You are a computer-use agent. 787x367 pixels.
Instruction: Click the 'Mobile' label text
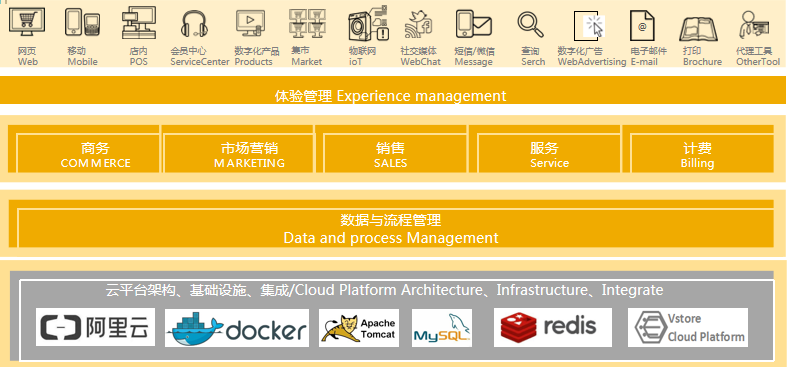coord(82,62)
